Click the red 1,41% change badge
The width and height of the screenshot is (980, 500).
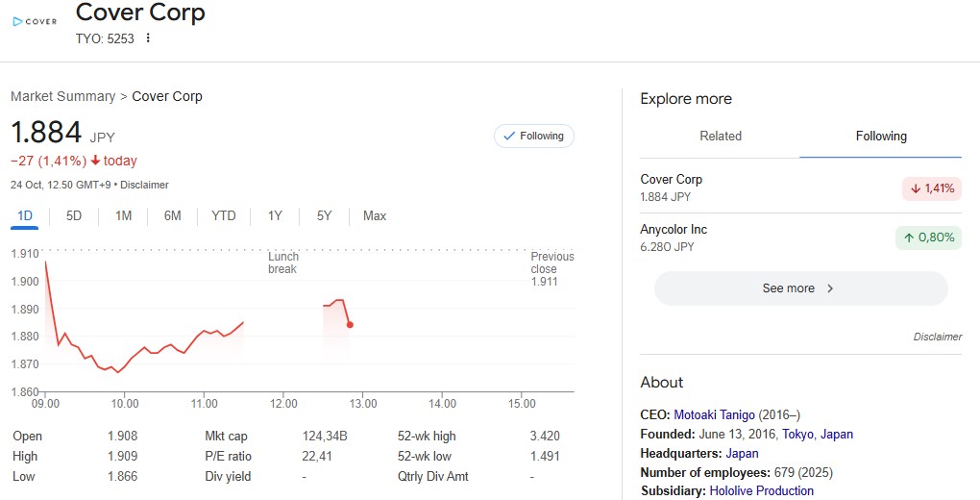[931, 188]
